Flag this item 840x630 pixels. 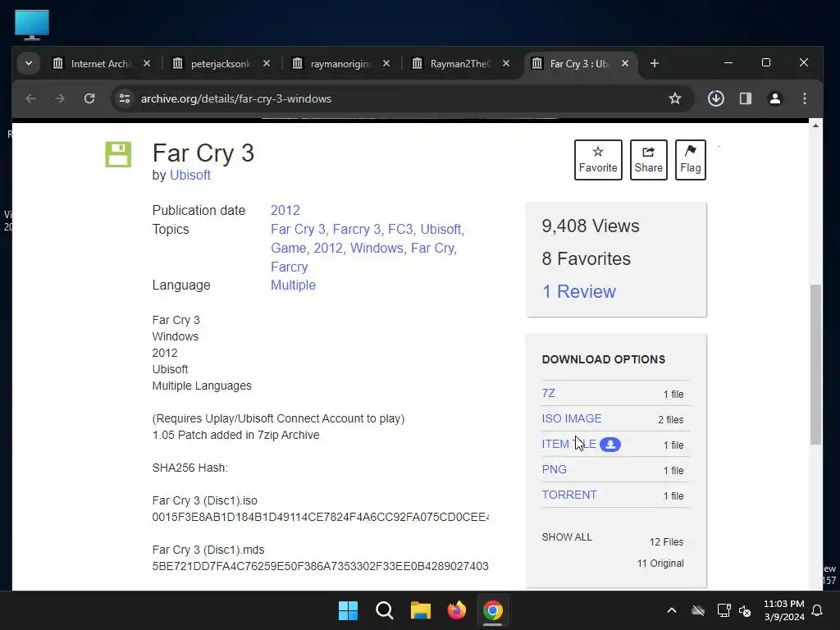690,160
